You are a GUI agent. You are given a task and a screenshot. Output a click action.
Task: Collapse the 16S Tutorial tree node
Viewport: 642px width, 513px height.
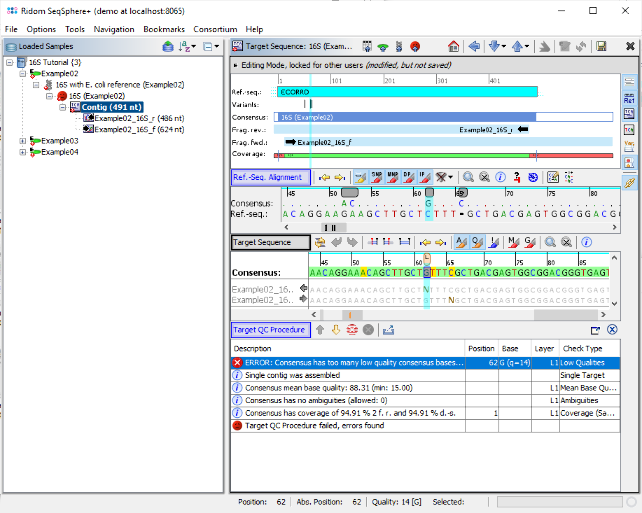(x=10, y=62)
